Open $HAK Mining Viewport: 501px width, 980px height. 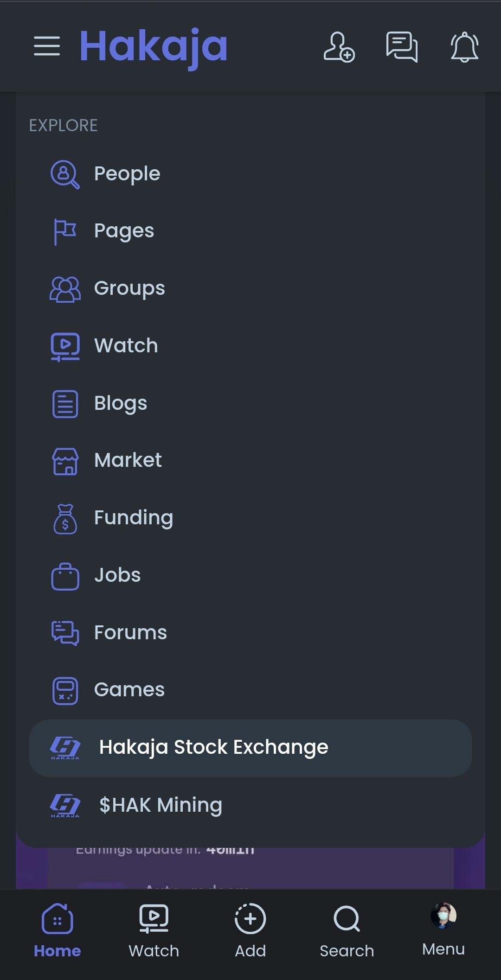[161, 805]
